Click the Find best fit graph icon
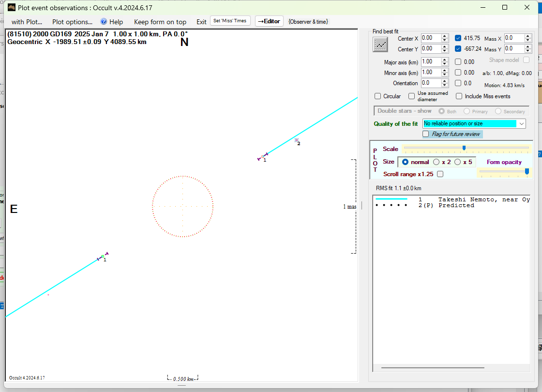Image resolution: width=542 pixels, height=392 pixels. click(380, 44)
